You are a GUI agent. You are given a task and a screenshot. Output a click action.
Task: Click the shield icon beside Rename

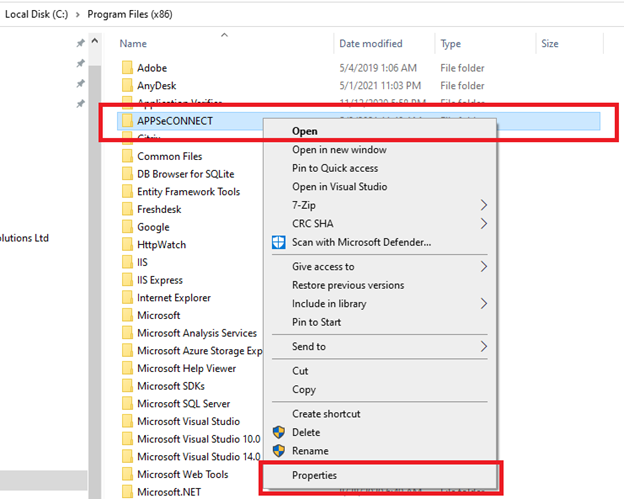[x=278, y=451]
